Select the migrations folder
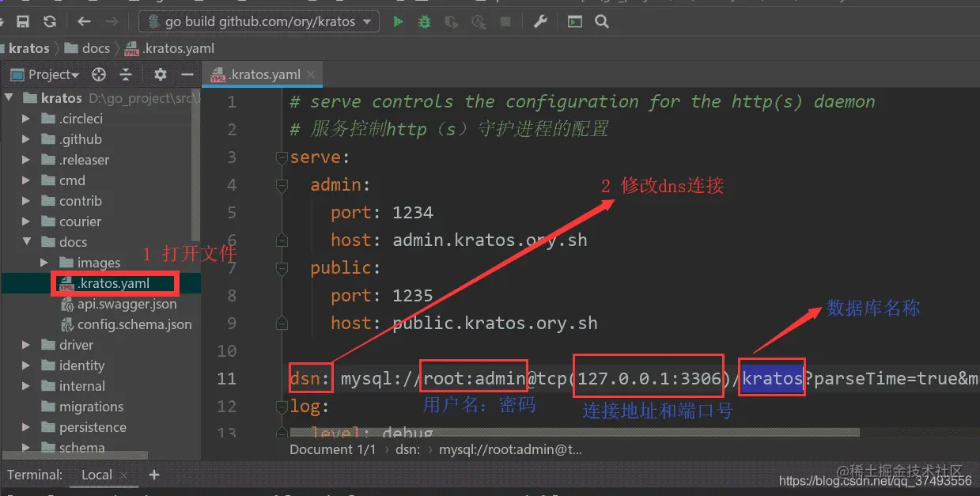This screenshot has height=496, width=980. click(x=82, y=407)
